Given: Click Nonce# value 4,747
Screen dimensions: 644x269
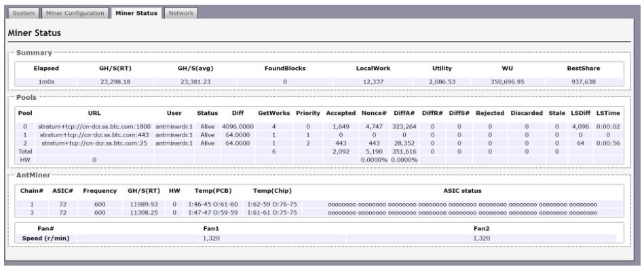Looking at the screenshot, I should point(374,126).
